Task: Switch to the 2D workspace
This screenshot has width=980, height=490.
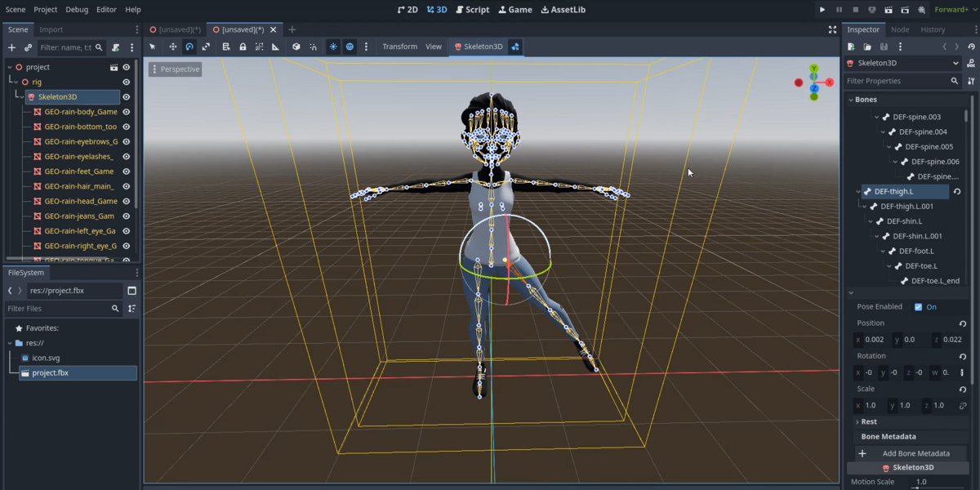Action: [408, 10]
